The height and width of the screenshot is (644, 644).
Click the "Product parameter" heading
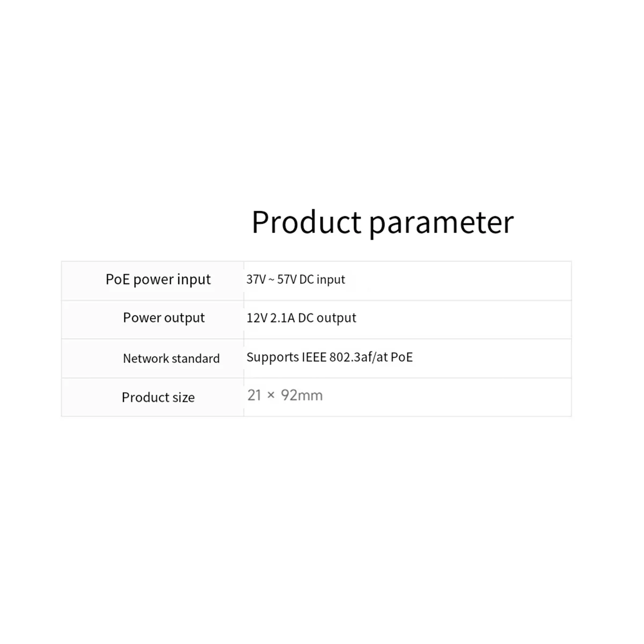(382, 222)
